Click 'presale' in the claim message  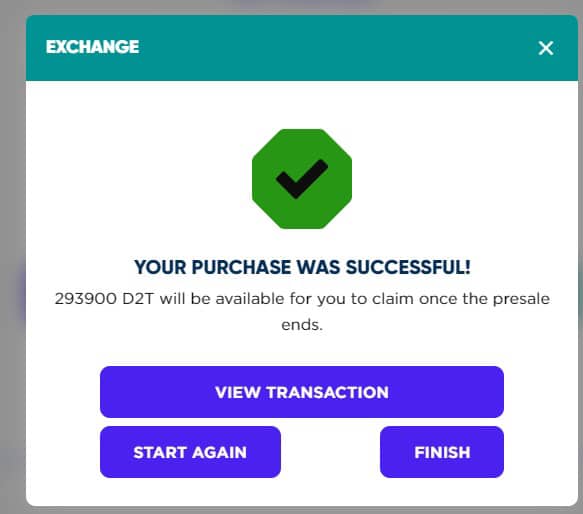[x=521, y=299]
